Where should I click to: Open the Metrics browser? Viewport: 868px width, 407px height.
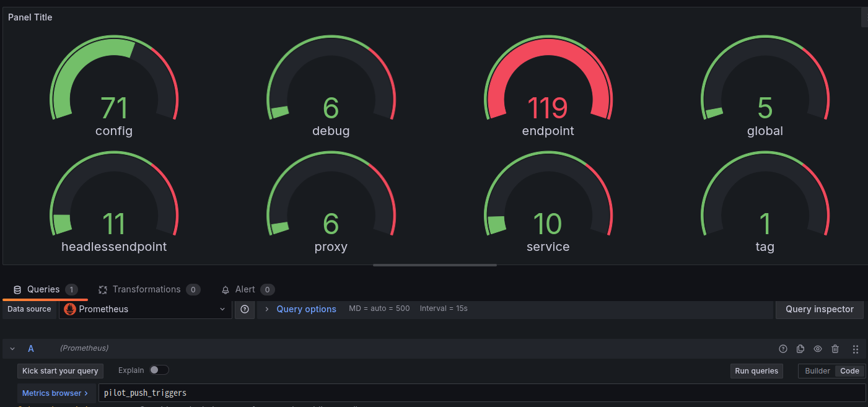55,393
